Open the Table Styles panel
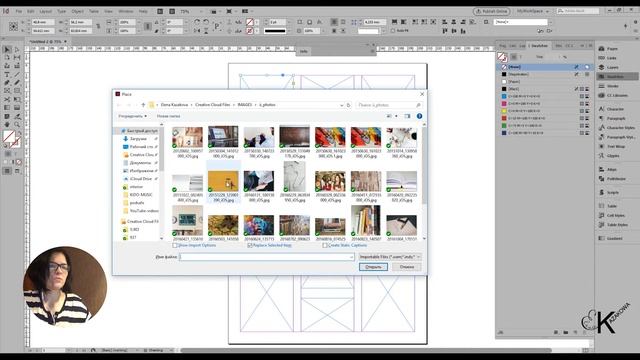The image size is (640, 360). (x=613, y=225)
